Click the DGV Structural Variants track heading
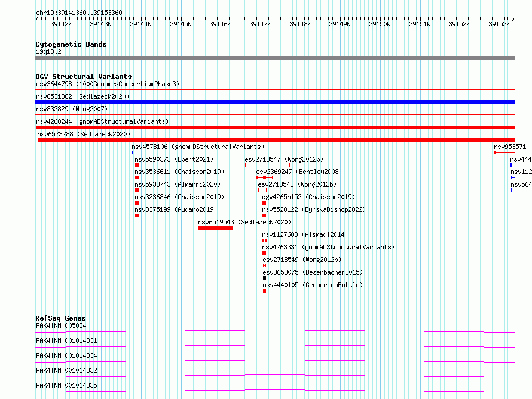Screen dimensions: 532x399 (84, 77)
